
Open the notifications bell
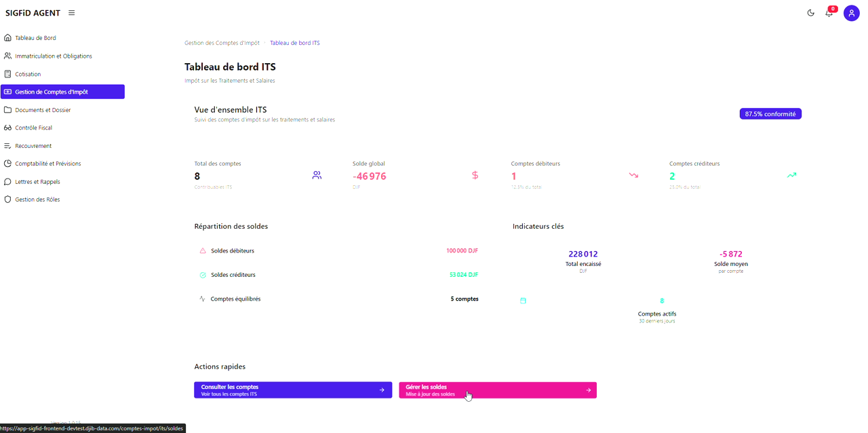point(829,13)
